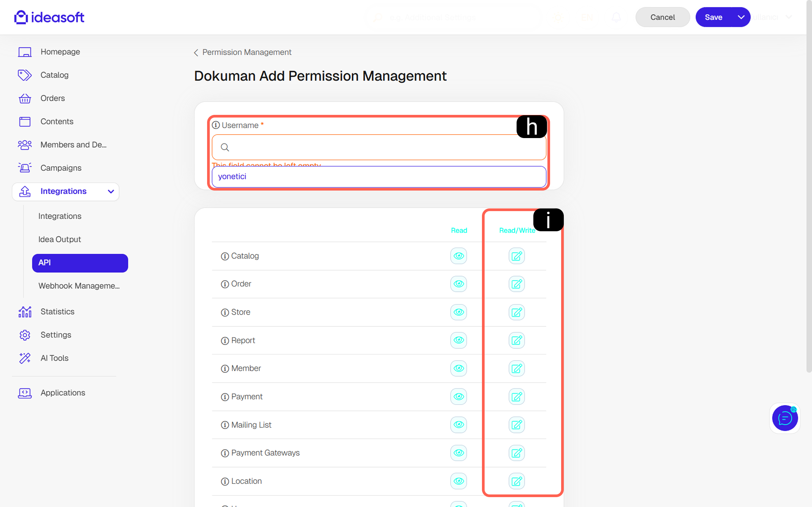Screen dimensions: 812x507
Task: Open Webhook Management submenu item
Action: click(x=79, y=286)
